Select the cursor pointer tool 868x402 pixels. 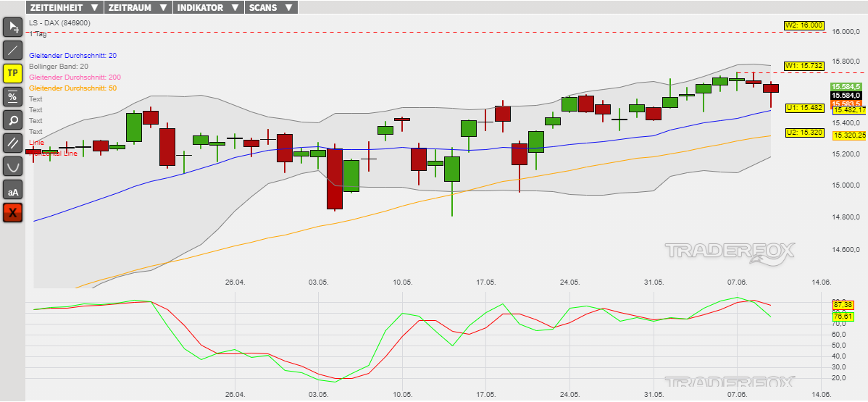[13, 28]
